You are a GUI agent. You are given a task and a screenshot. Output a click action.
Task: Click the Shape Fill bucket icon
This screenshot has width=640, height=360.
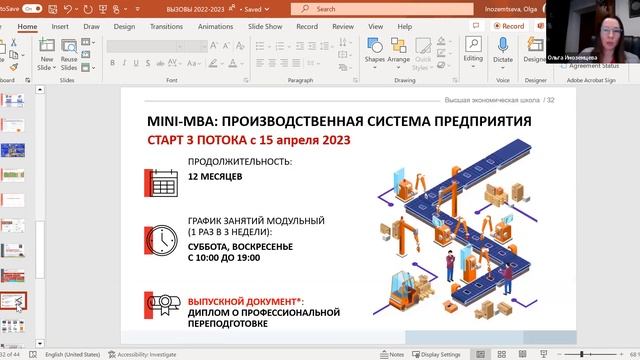(441, 41)
